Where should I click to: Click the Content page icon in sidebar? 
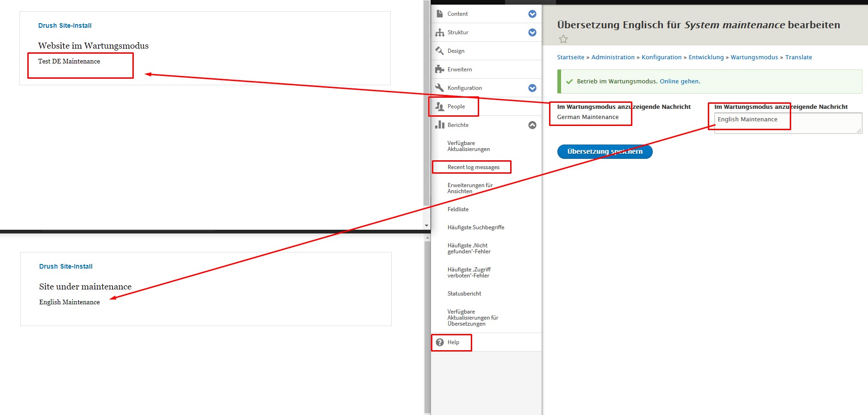[x=440, y=14]
